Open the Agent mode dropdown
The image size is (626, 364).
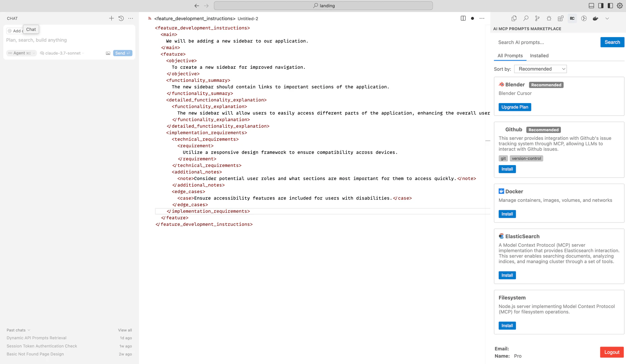[x=22, y=53]
